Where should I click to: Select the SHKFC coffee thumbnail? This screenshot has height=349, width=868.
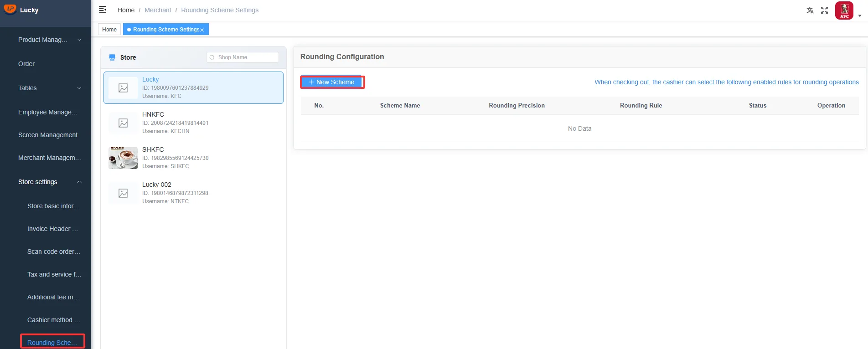(123, 158)
